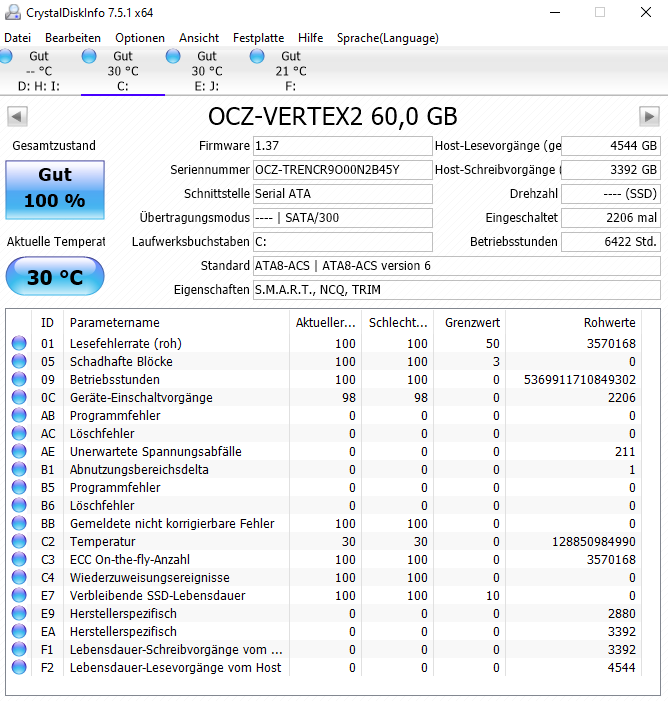Click the Parametername column header
The height and width of the screenshot is (701, 668).
(x=177, y=322)
